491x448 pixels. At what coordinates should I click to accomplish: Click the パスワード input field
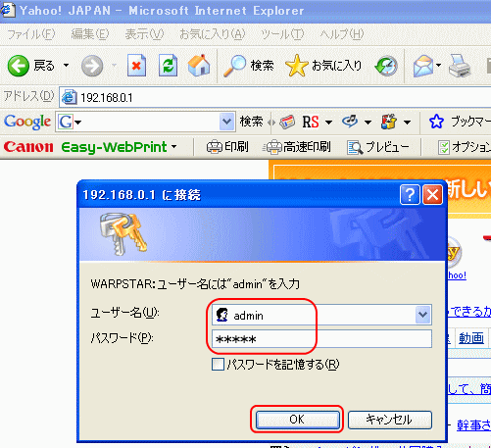[321, 339]
